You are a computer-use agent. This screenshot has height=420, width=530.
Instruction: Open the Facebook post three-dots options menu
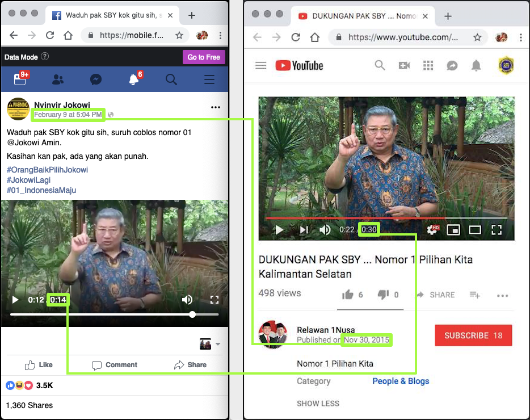(216, 107)
